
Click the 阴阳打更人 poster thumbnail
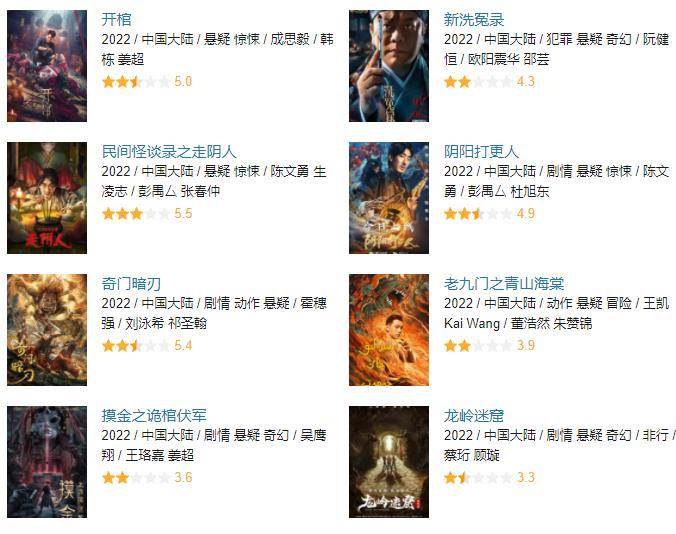[389, 198]
